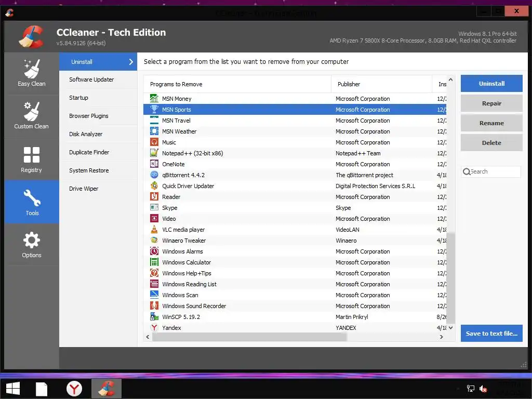Click the WinSCP program icon
This screenshot has height=399, width=532.
(154, 316)
